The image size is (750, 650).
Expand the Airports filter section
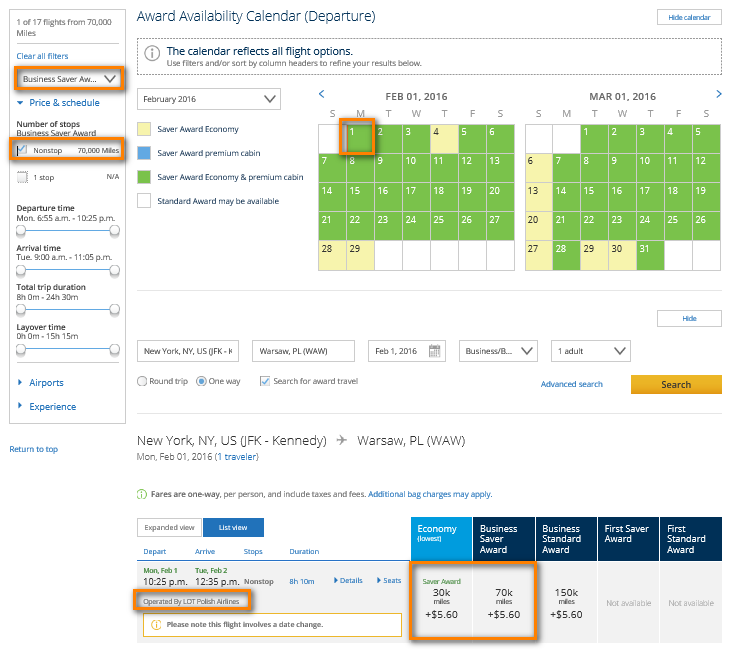[x=46, y=383]
